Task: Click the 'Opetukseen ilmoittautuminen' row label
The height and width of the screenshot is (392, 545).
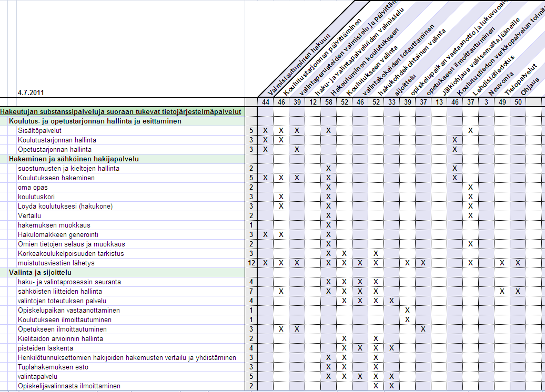Action: [62, 329]
